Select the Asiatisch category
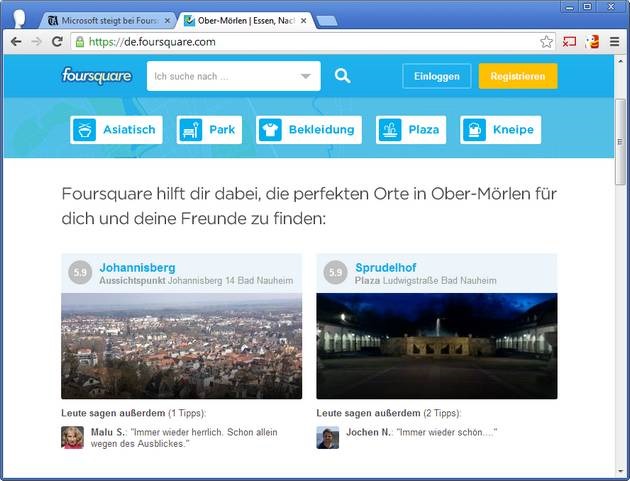The height and width of the screenshot is (481, 630). point(115,130)
